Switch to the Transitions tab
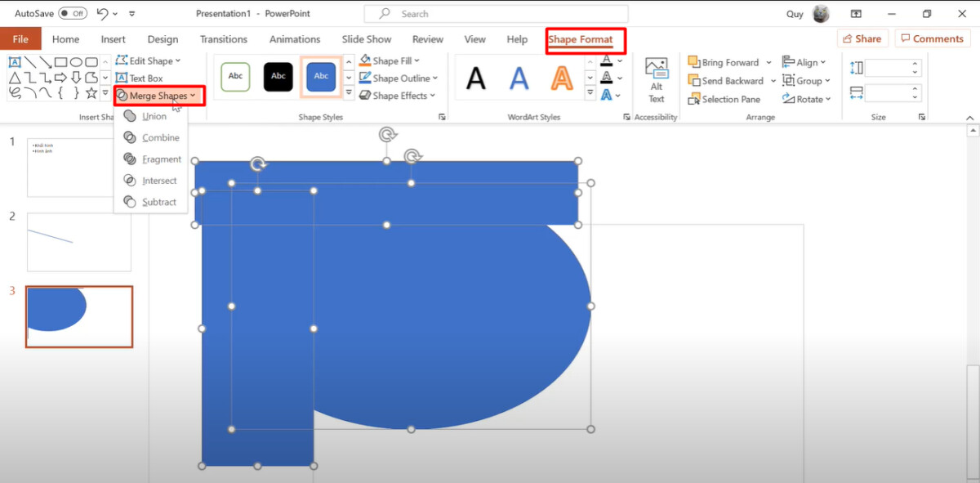The height and width of the screenshot is (483, 980). 224,39
